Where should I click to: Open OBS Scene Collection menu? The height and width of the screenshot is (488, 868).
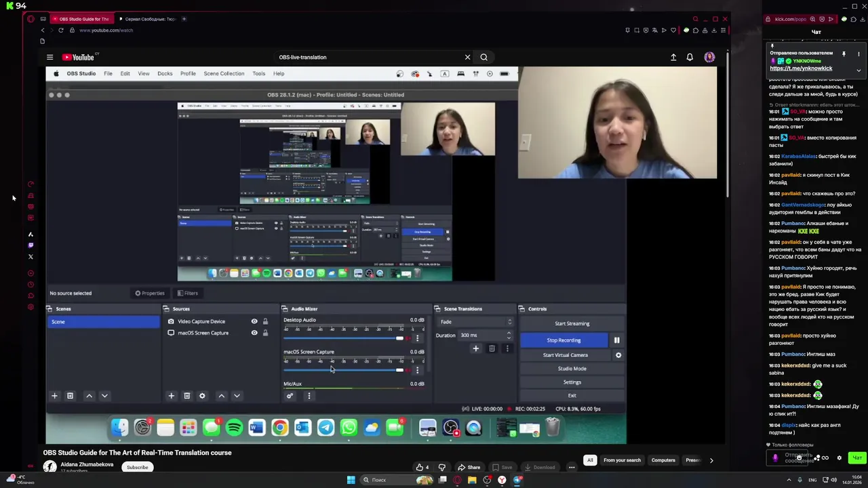pyautogui.click(x=224, y=73)
